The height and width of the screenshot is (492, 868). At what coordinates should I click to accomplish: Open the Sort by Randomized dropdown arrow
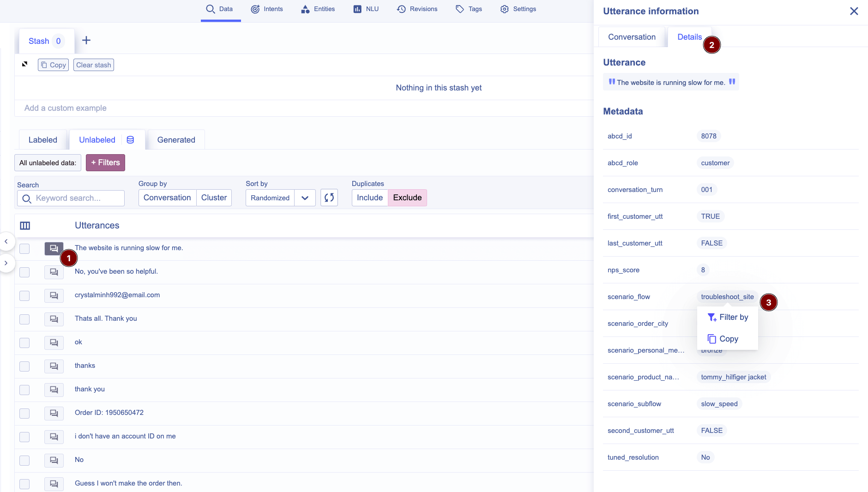coord(305,198)
